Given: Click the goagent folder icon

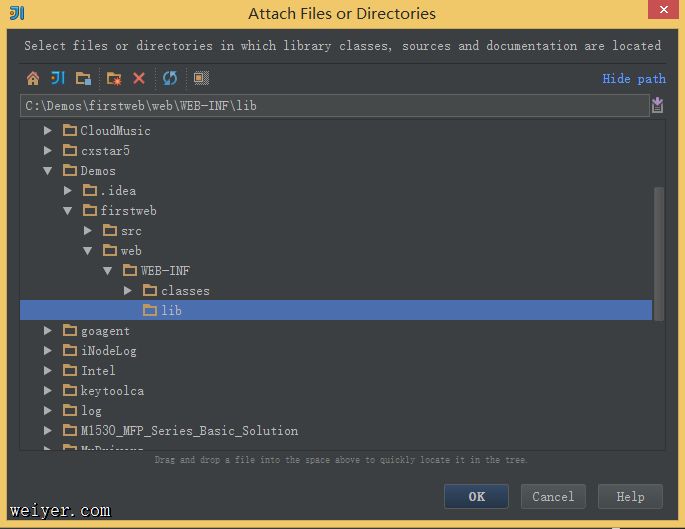Looking at the screenshot, I should (x=69, y=331).
